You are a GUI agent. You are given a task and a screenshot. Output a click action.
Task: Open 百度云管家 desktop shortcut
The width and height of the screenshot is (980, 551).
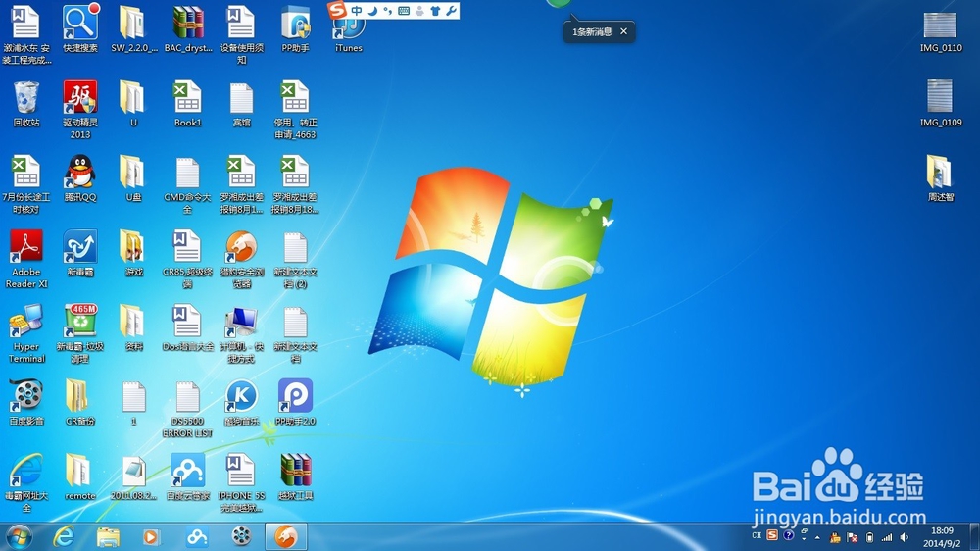point(187,476)
